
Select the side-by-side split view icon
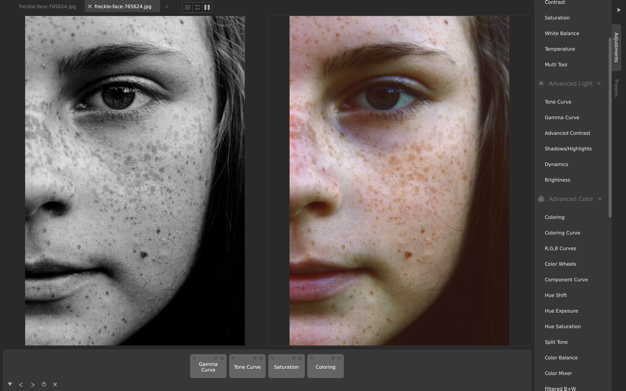pyautogui.click(x=207, y=7)
